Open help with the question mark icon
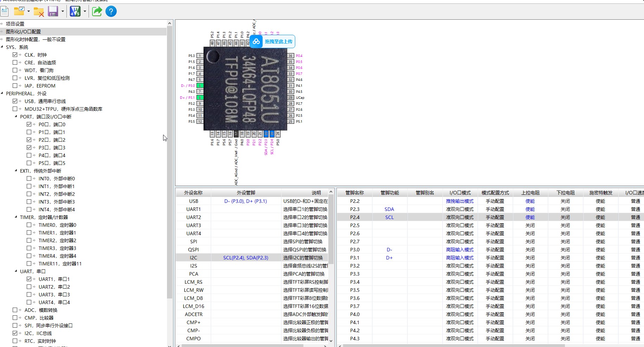The height and width of the screenshot is (347, 644). [x=111, y=12]
